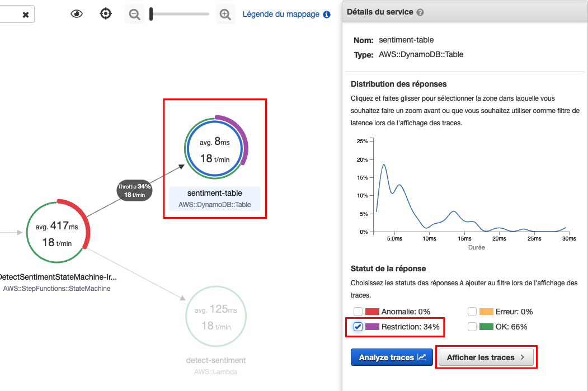588x391 pixels.
Task: Click the Analyze traces button
Action: point(392,357)
